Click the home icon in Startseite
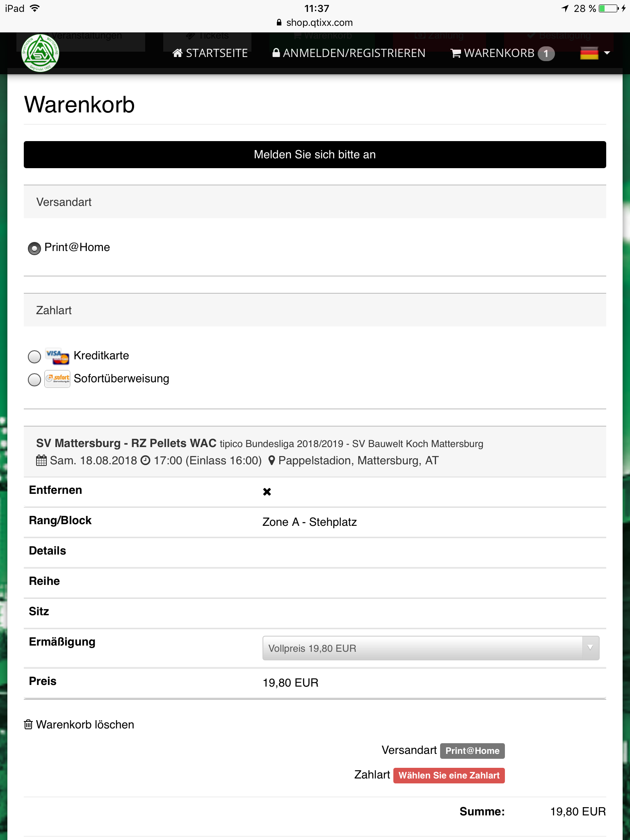The height and width of the screenshot is (840, 630). click(x=178, y=53)
